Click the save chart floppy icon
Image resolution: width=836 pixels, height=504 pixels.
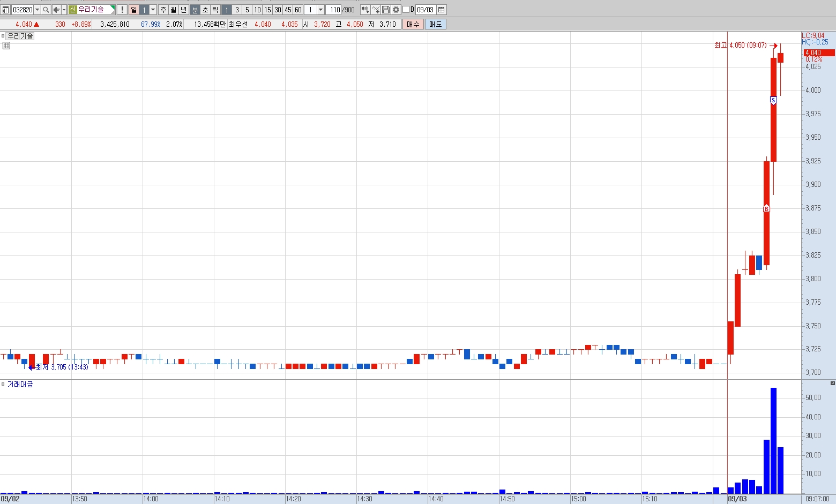(386, 10)
